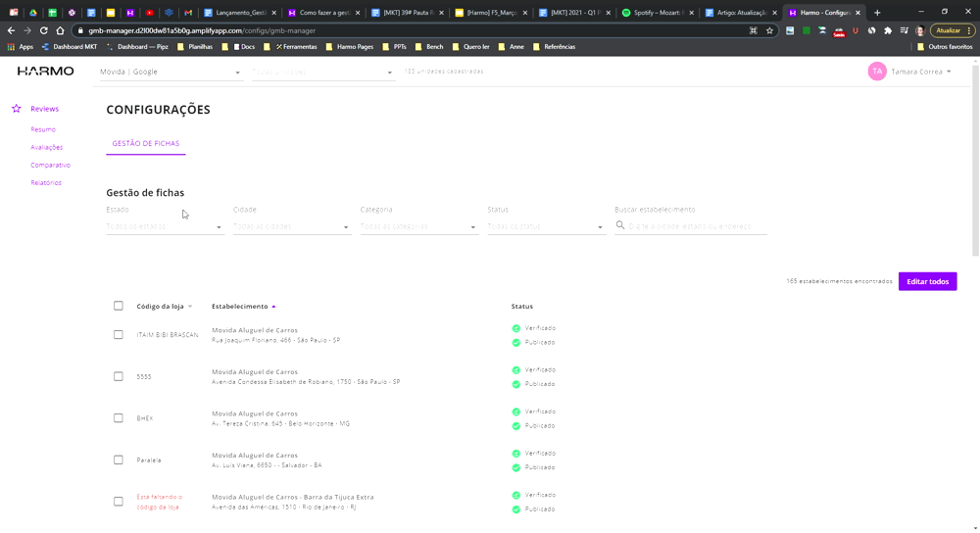The width and height of the screenshot is (980, 533).
Task: Open the Ferramentas bookmark folder
Action: (x=291, y=47)
